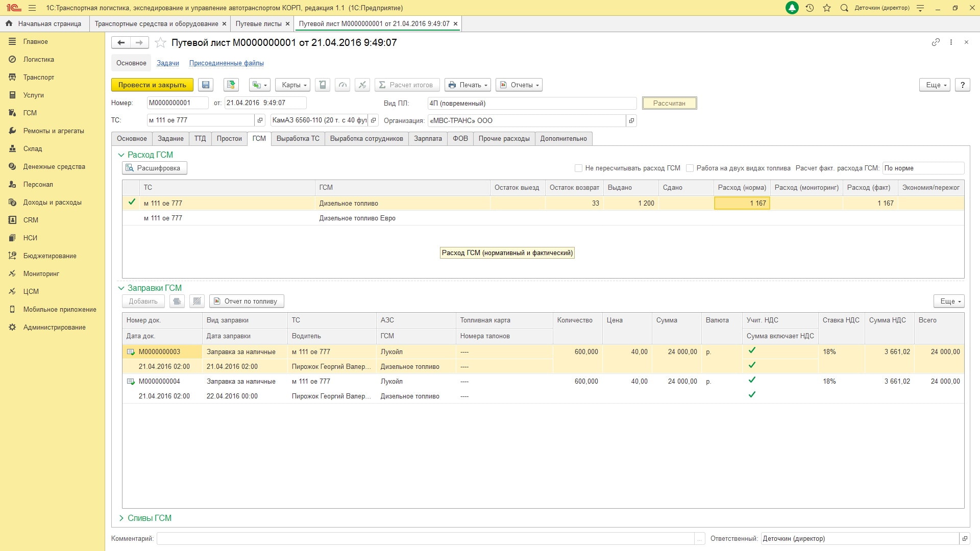This screenshot has width=980, height=551.
Task: Collapse the Расход ГСМ section
Action: (x=121, y=155)
